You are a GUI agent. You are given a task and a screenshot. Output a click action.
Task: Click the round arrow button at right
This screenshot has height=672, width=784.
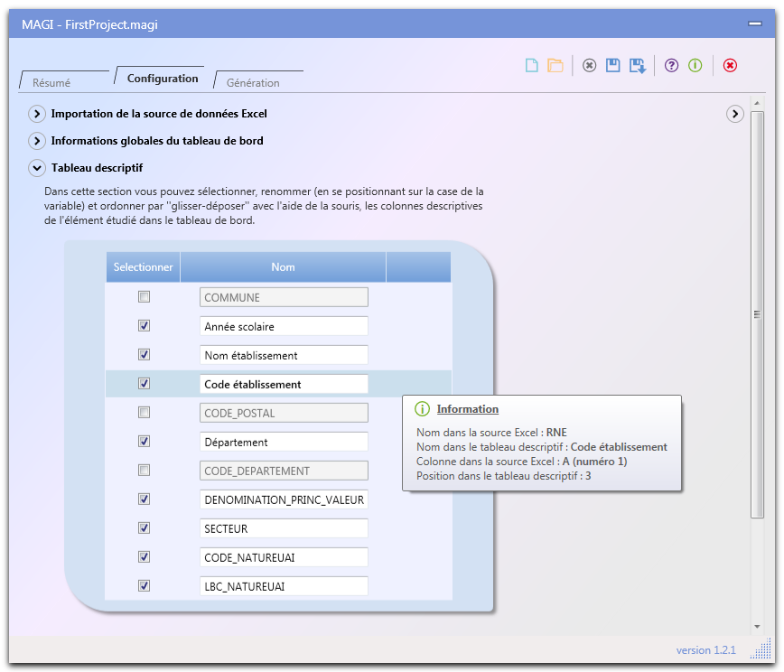pyautogui.click(x=735, y=114)
